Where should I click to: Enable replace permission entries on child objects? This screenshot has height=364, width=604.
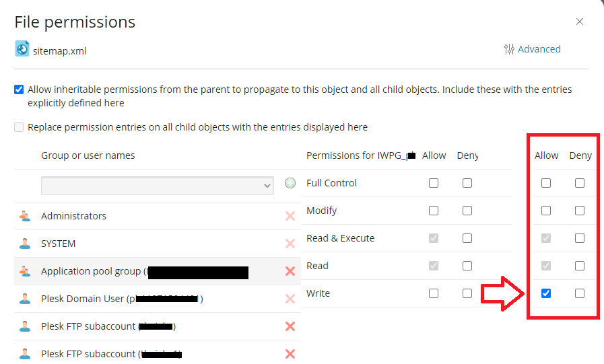(x=19, y=127)
